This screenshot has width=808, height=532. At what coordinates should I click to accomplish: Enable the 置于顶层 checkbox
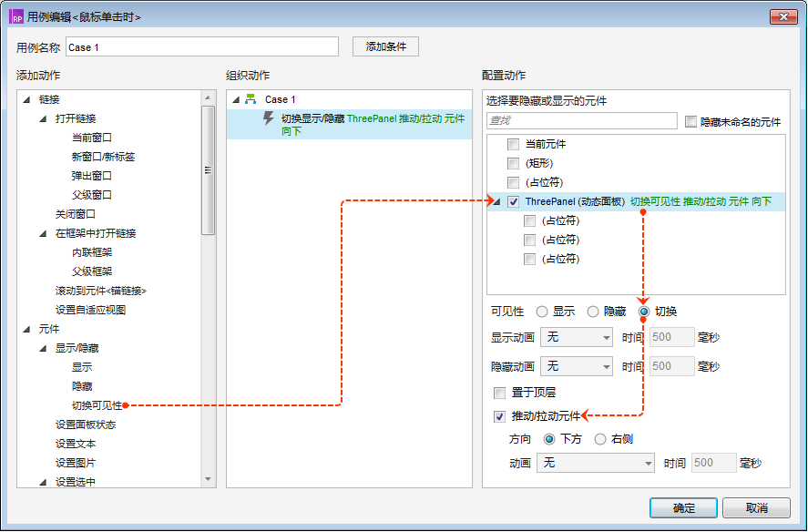pyautogui.click(x=499, y=393)
